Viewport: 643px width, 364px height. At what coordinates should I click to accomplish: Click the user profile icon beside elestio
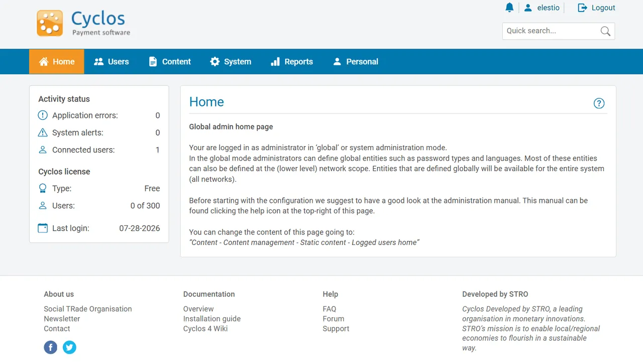[528, 8]
